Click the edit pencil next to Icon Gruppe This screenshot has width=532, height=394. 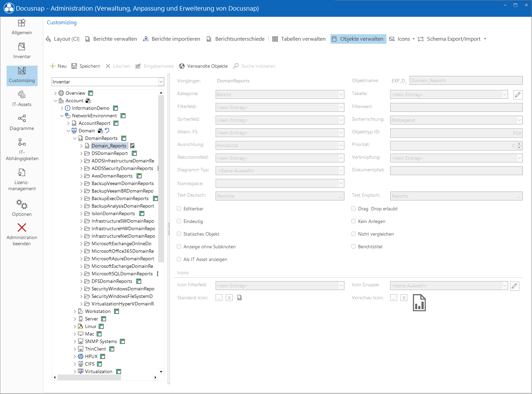[515, 286]
